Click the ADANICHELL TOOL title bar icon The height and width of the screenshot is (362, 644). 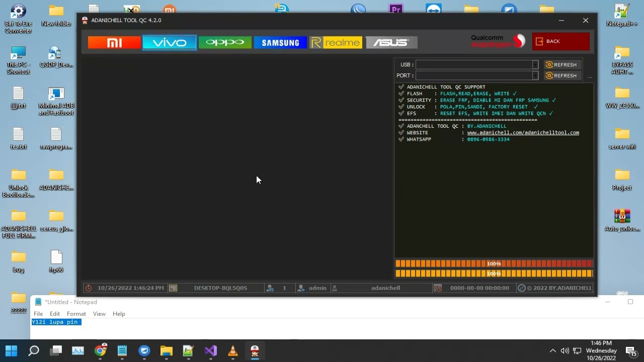coord(85,20)
